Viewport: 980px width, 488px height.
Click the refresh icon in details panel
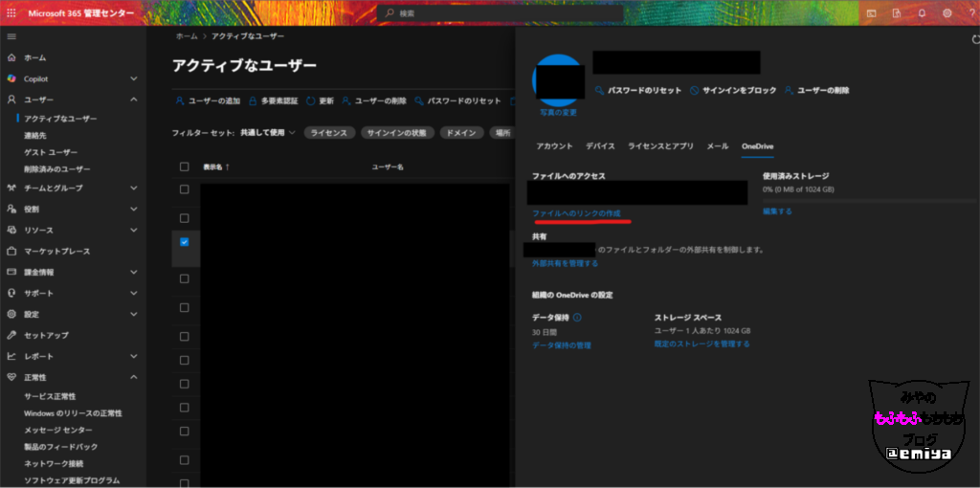point(972,39)
